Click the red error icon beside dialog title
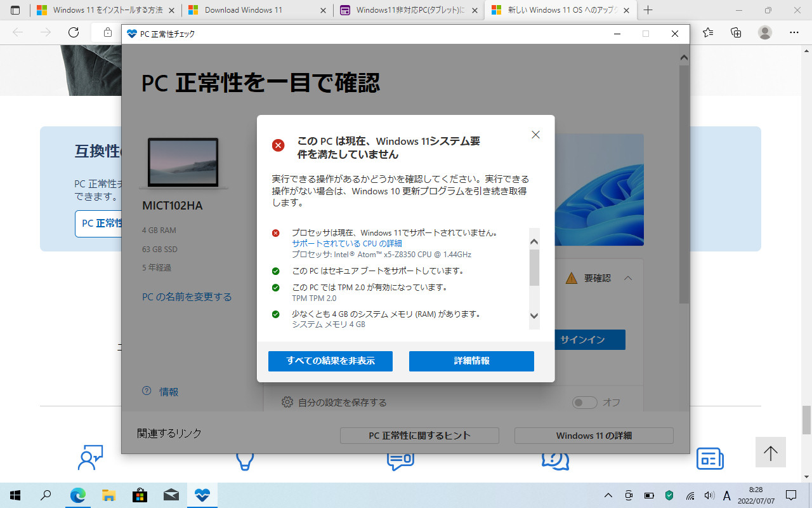 click(278, 145)
